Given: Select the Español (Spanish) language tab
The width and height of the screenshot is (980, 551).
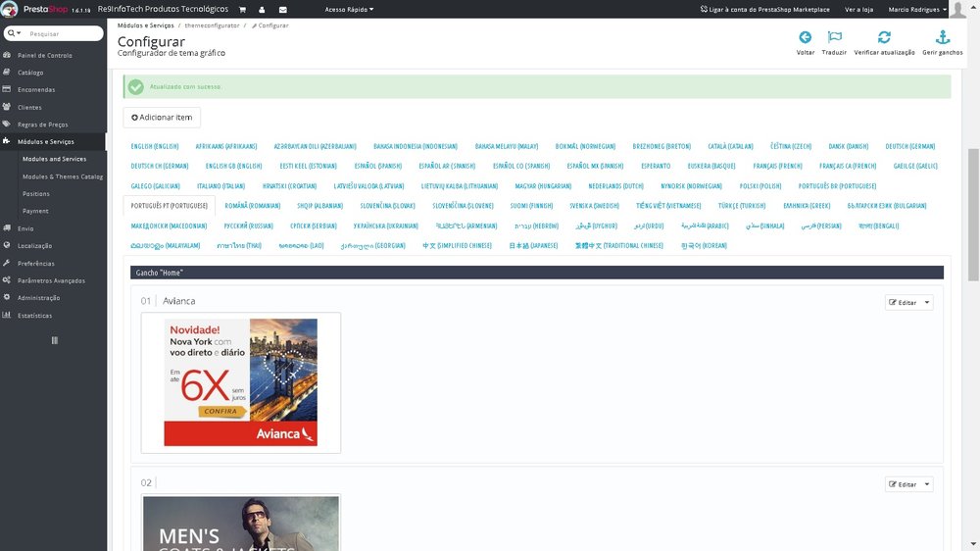Looking at the screenshot, I should pos(377,167).
